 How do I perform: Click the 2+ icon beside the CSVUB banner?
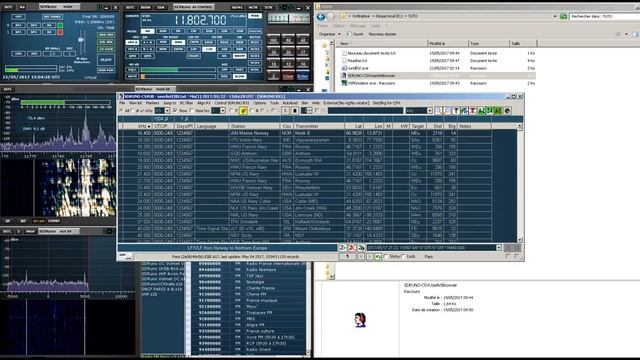[x=343, y=248]
